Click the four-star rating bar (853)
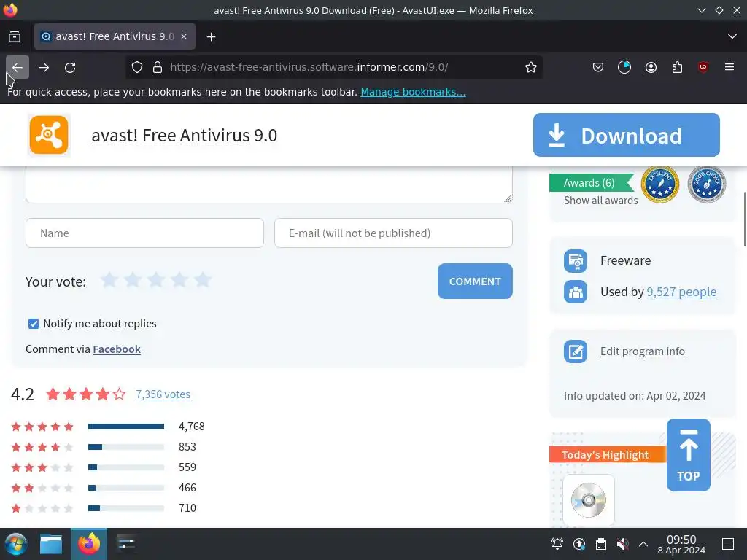Viewport: 747px width, 560px height. coord(126,447)
